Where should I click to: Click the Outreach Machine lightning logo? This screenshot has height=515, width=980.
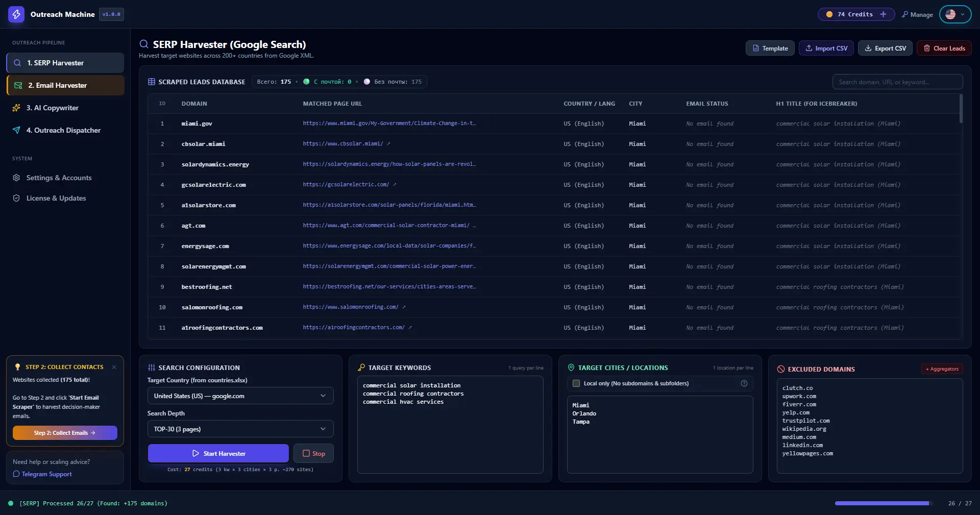[x=16, y=14]
